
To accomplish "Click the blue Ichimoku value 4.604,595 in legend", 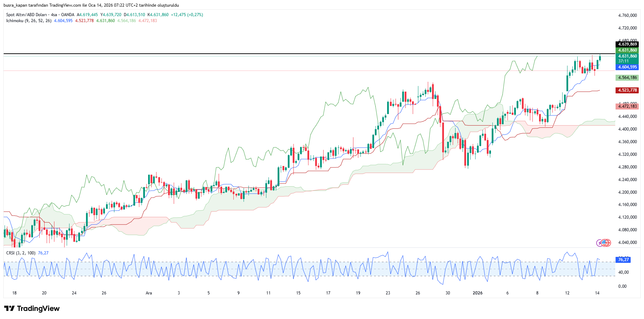I will [x=63, y=21].
